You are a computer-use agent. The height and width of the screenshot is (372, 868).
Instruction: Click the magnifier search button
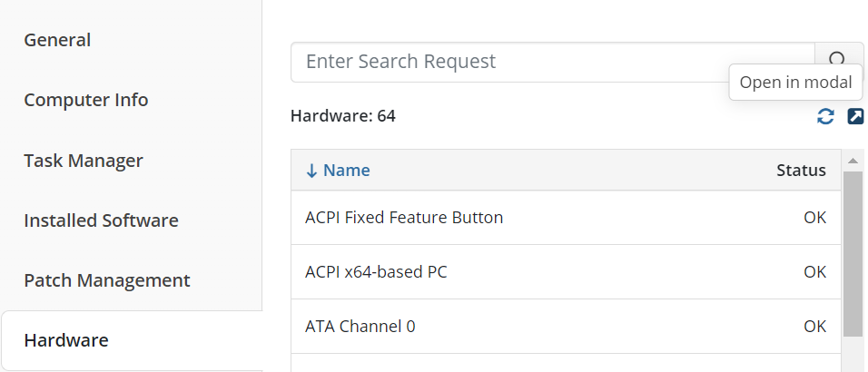[x=838, y=61]
